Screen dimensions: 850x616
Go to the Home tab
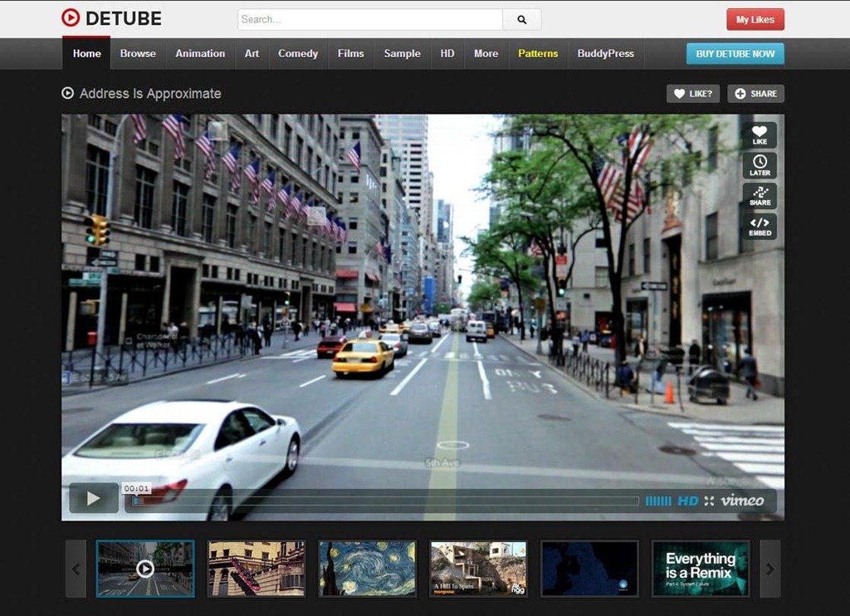pyautogui.click(x=86, y=54)
